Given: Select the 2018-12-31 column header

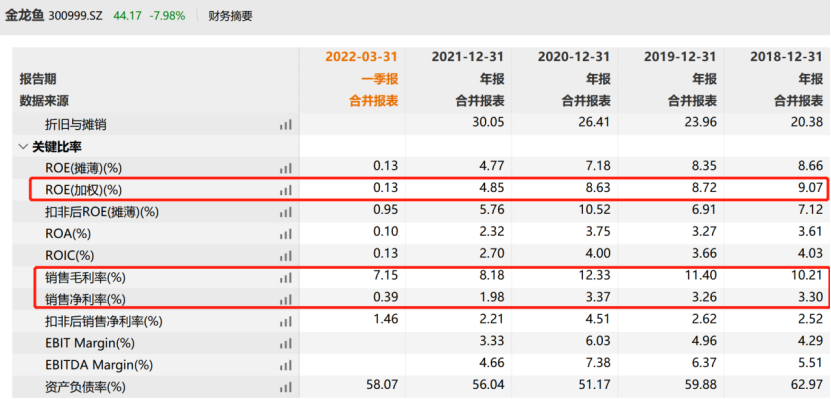Looking at the screenshot, I should click(786, 57).
